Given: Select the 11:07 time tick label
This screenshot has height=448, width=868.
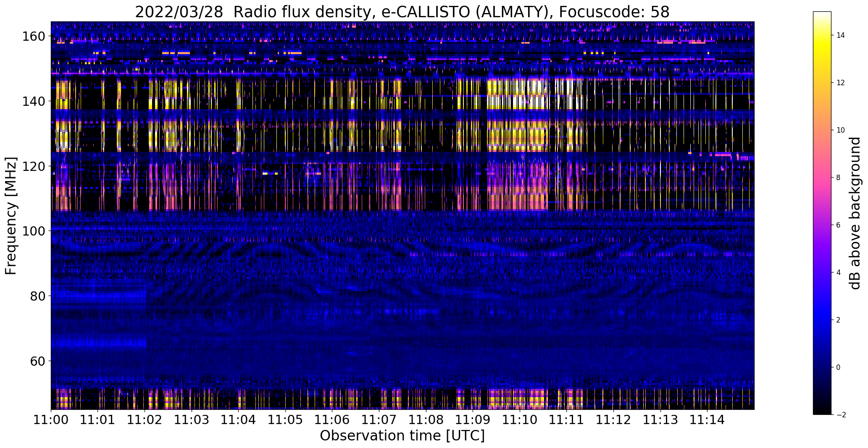Looking at the screenshot, I should pyautogui.click(x=379, y=419).
